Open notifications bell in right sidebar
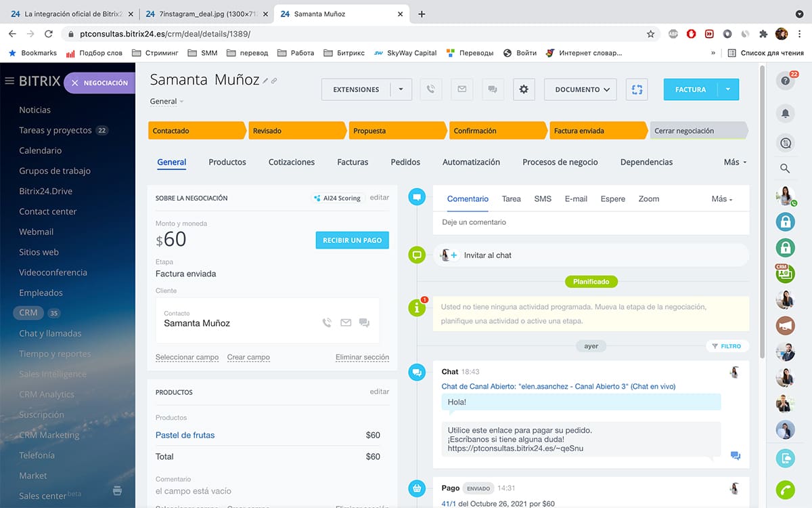The width and height of the screenshot is (812, 508). pos(785,114)
